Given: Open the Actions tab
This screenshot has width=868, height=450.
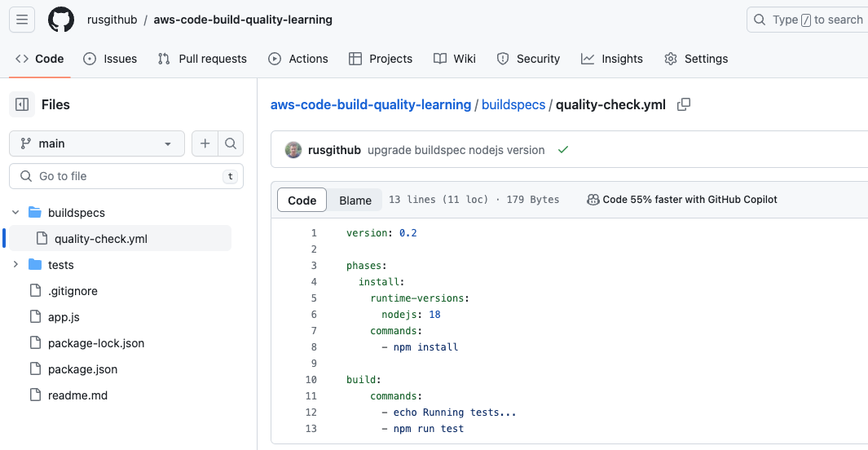Looking at the screenshot, I should (x=297, y=59).
